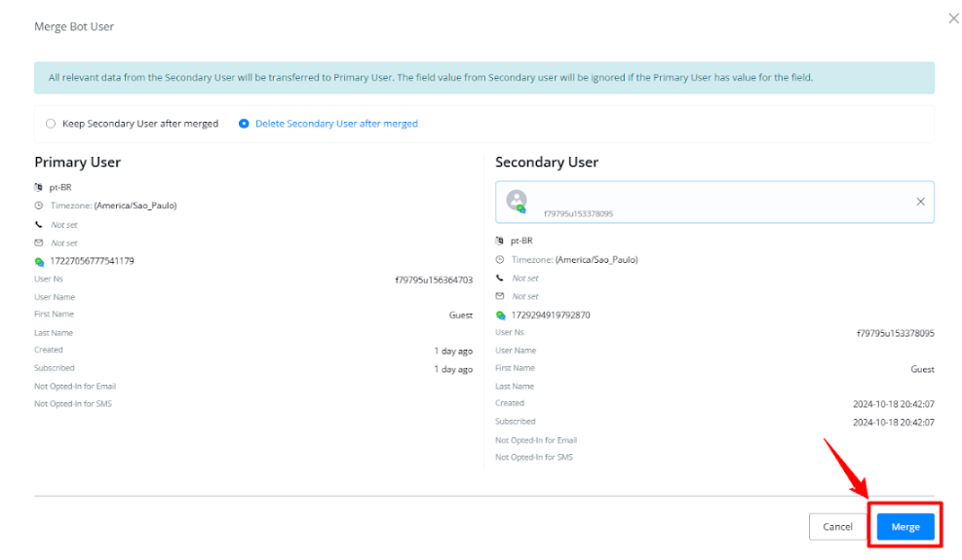Click WeChat icon beside 1729294919792870
The image size is (962, 560).
500,315
